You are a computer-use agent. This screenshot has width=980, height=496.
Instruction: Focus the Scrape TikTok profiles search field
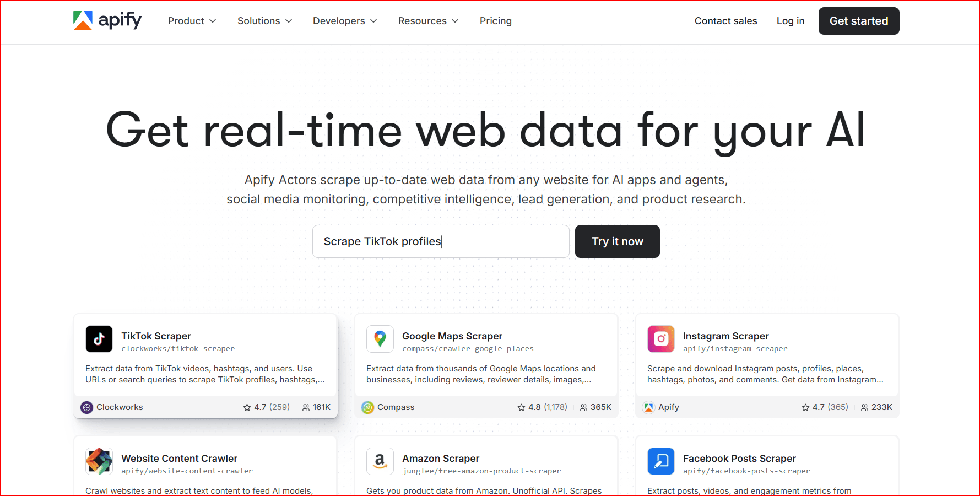(440, 241)
